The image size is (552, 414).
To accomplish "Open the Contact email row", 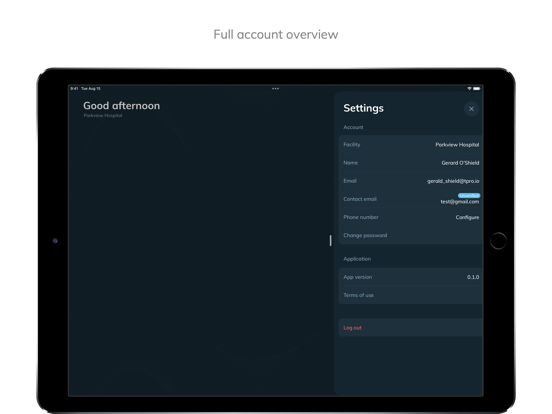I will (x=410, y=199).
